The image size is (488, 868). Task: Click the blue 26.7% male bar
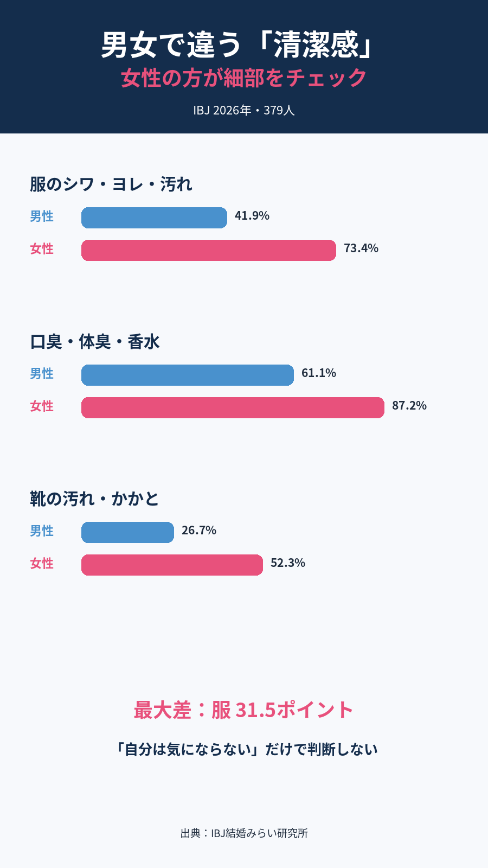tap(127, 532)
